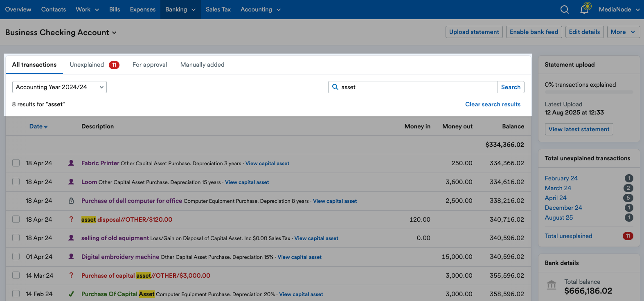Check the 14 Feb 24 transaction box
The width and height of the screenshot is (644, 301).
[x=16, y=294]
